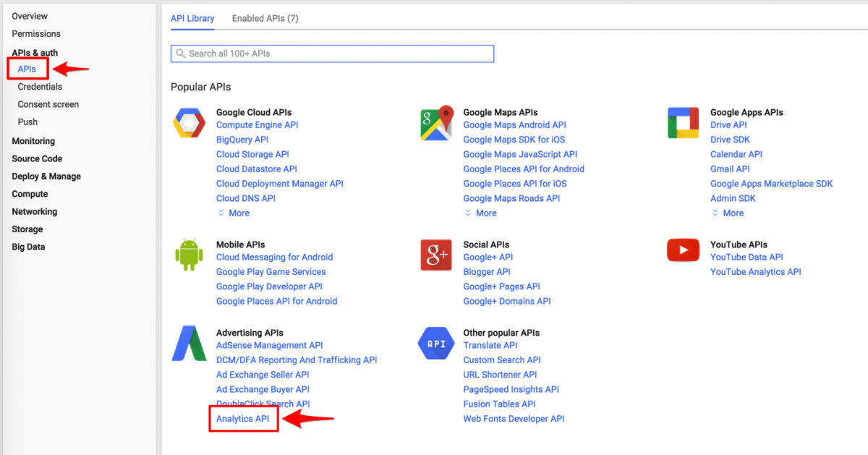Open the Consent screen section
Screen dimensions: 868x455
click(x=48, y=103)
